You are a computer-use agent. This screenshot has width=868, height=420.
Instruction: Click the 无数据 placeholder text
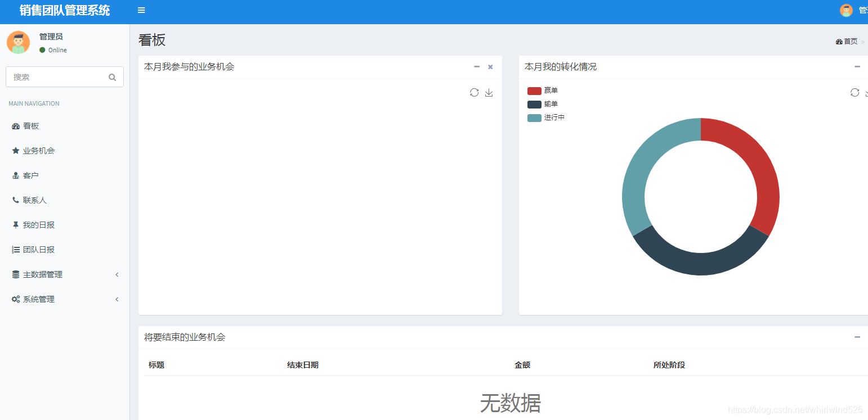(511, 403)
